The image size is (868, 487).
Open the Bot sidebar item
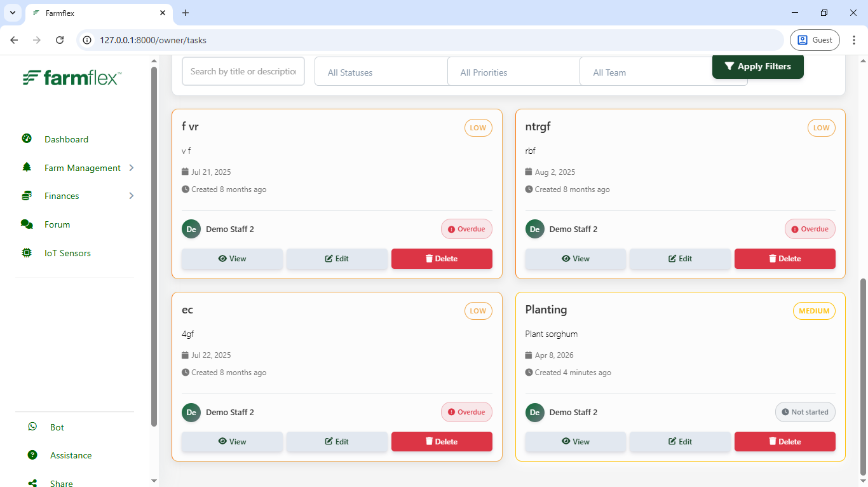tap(57, 427)
